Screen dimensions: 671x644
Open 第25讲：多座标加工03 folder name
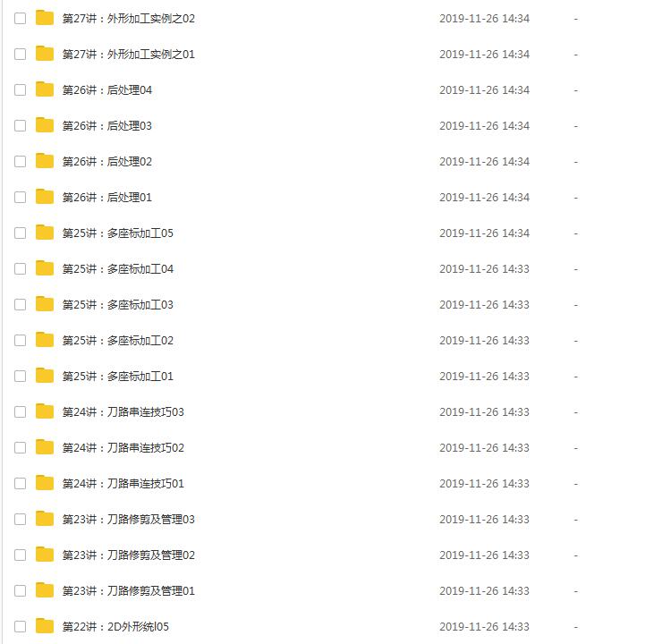(118, 305)
